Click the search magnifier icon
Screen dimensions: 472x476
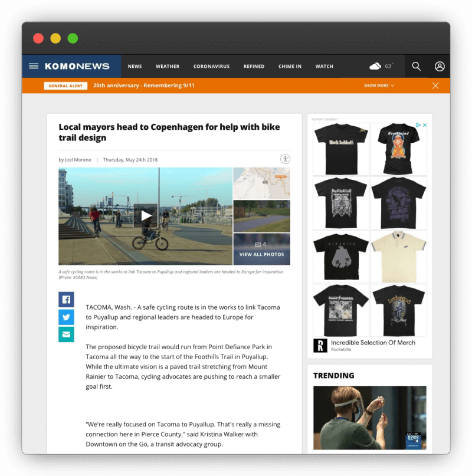[417, 67]
